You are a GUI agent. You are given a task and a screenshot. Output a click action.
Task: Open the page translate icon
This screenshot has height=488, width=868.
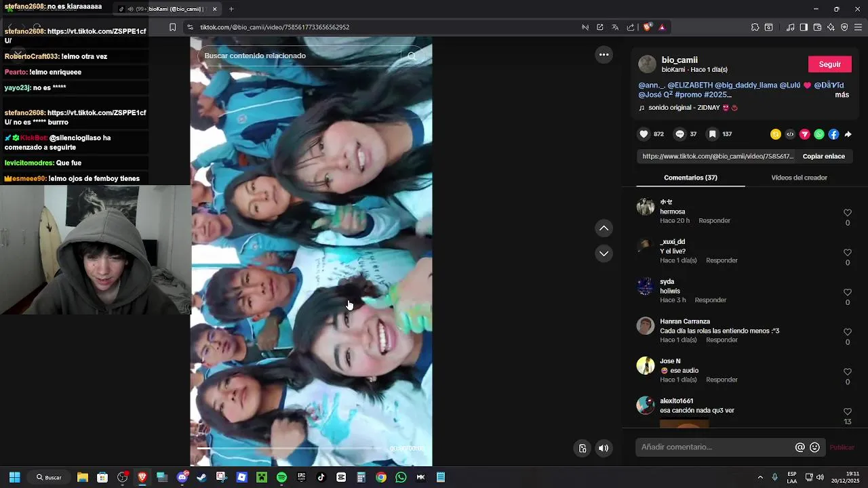click(615, 27)
